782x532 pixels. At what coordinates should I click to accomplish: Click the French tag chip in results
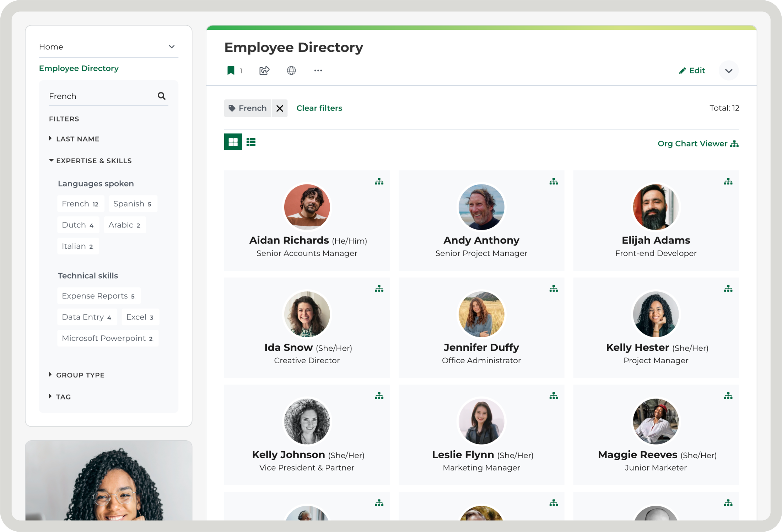pyautogui.click(x=248, y=108)
